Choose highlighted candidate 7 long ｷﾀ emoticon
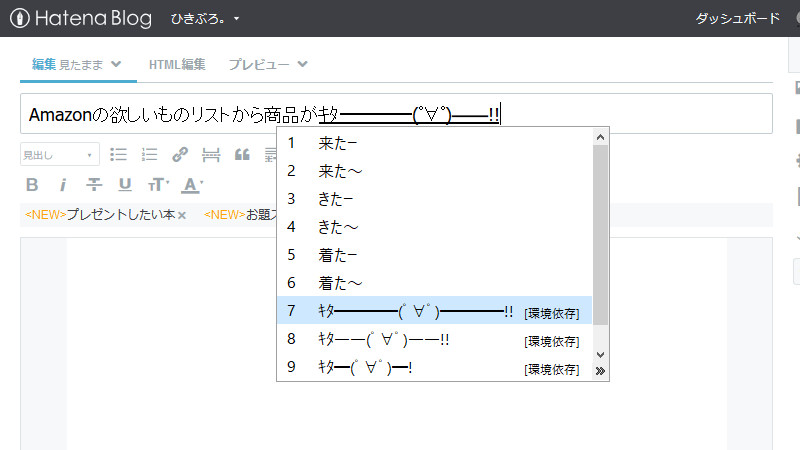Screen dimensions: 800x450 click(434, 310)
